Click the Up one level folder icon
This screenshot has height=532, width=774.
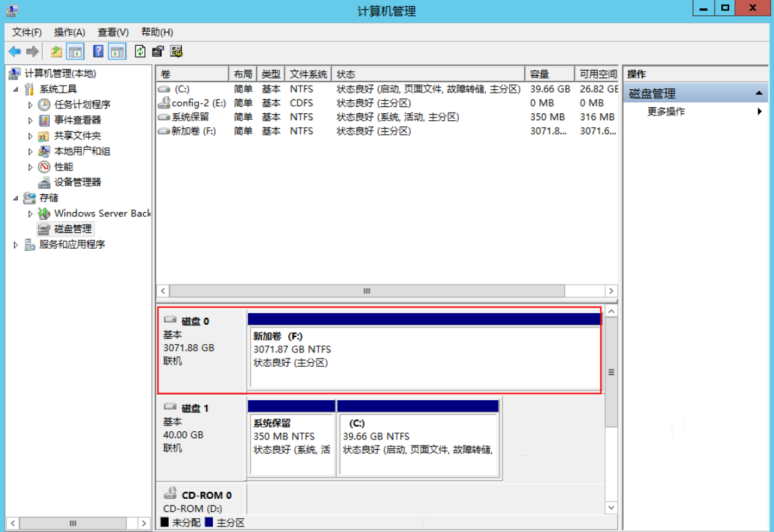click(56, 51)
